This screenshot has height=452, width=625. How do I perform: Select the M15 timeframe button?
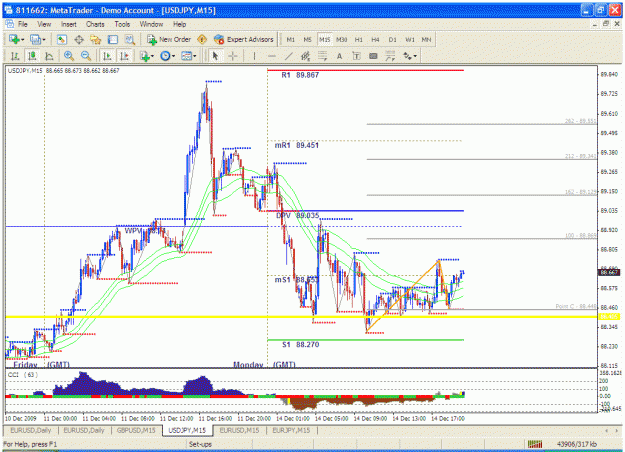click(x=324, y=39)
